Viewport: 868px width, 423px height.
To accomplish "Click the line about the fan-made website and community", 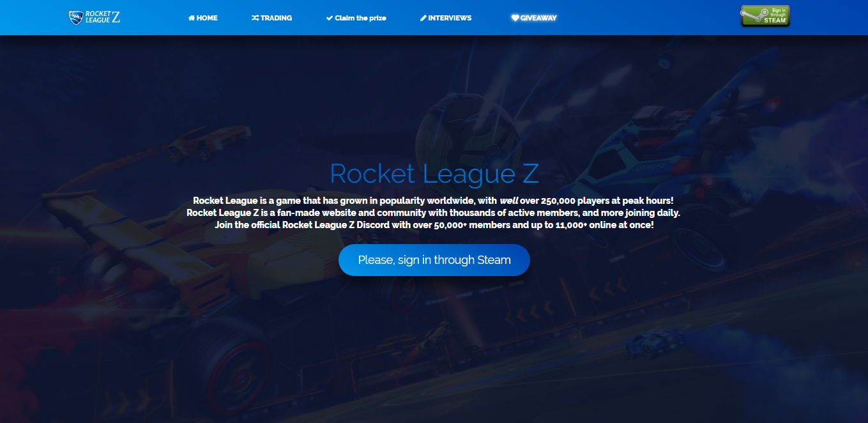I will [434, 213].
